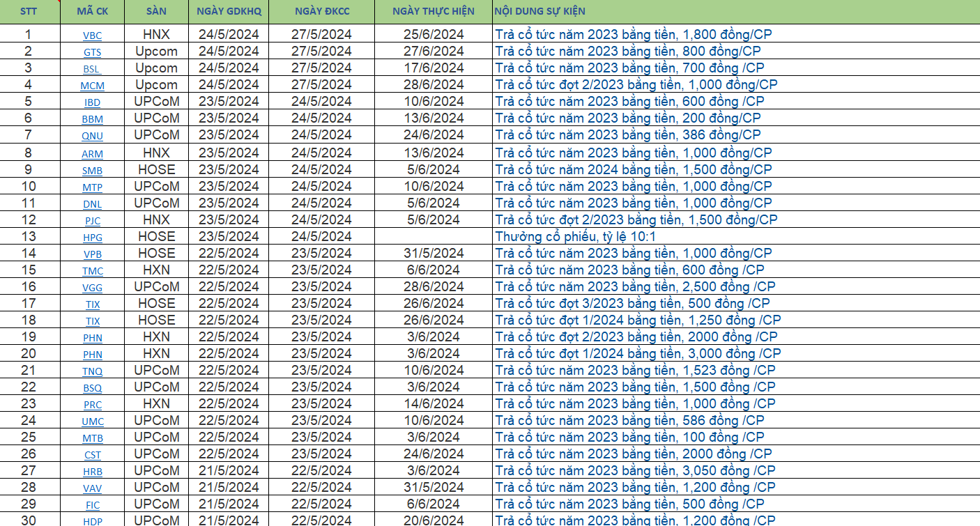
Task: Open the TNQ stock code link
Action: pyautogui.click(x=92, y=371)
